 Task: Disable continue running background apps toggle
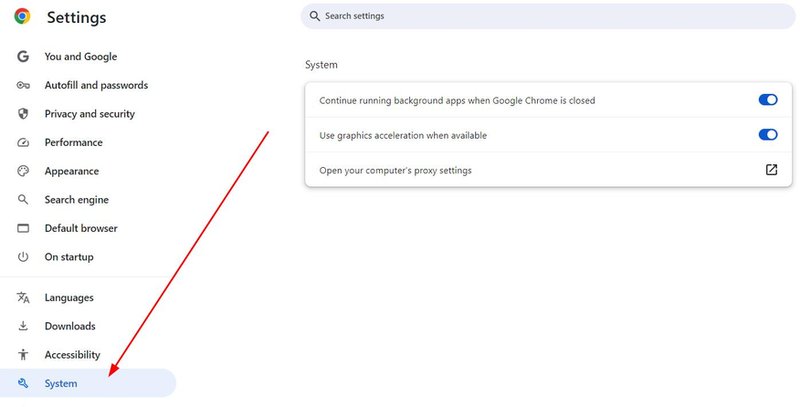tap(768, 100)
